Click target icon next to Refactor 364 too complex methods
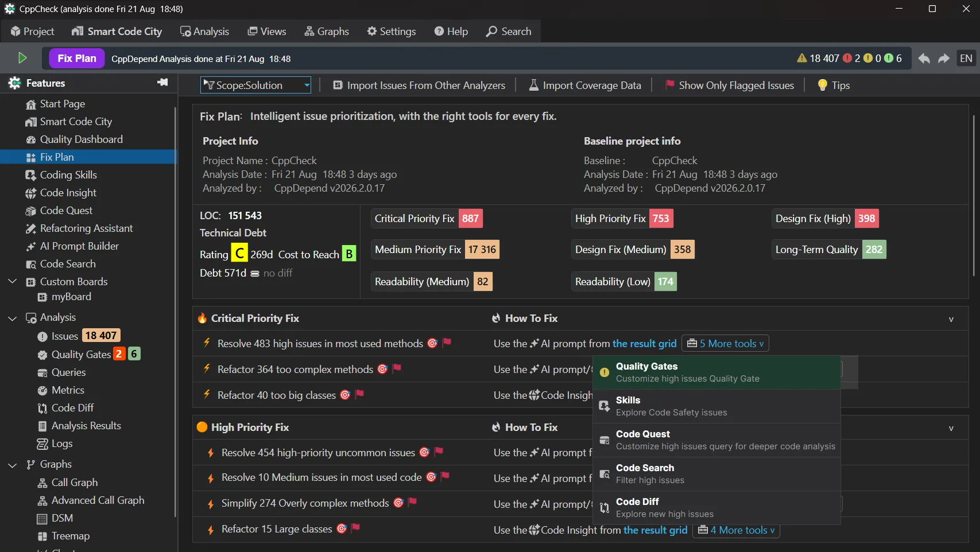980x552 pixels. 382,369
